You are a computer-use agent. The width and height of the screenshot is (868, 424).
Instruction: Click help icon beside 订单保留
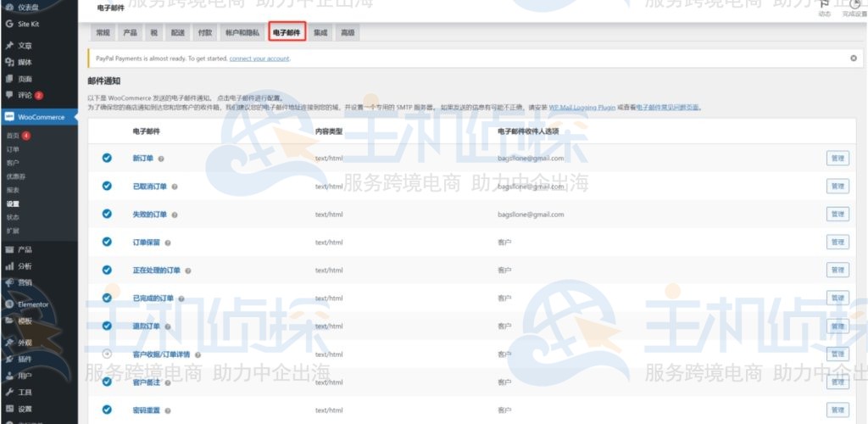click(168, 243)
